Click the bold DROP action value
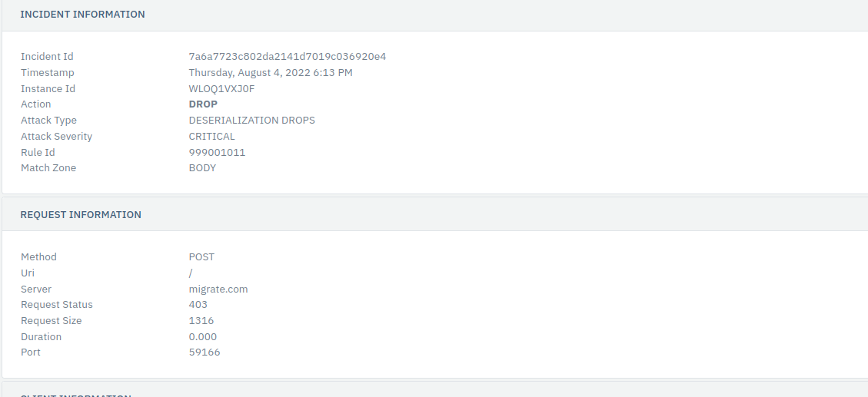Image resolution: width=868 pixels, height=397 pixels. point(203,104)
